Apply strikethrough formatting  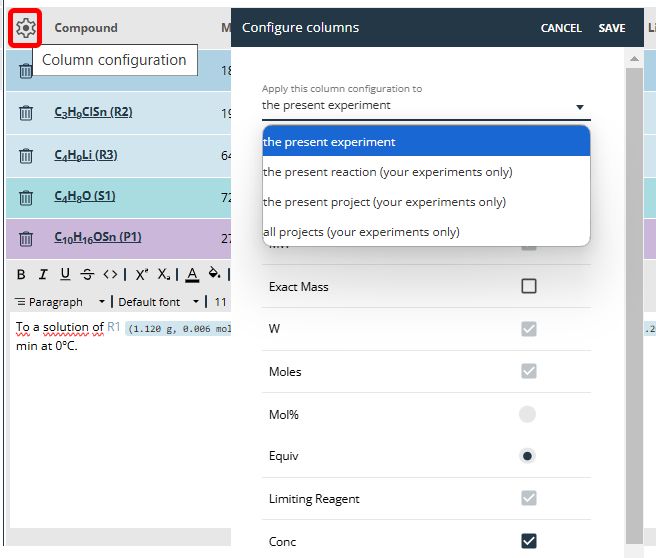click(x=87, y=274)
